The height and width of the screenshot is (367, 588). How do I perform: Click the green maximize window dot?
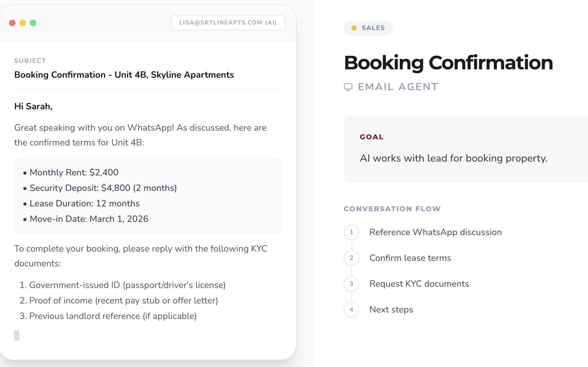(x=33, y=23)
